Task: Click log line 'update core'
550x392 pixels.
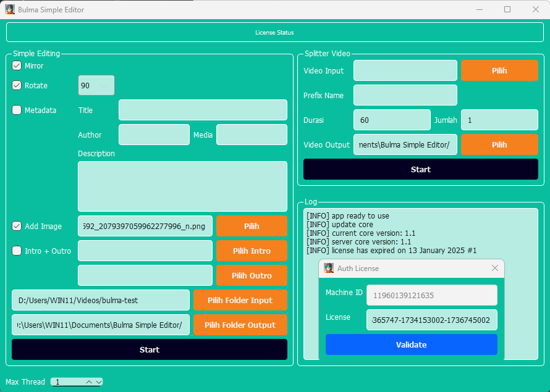Action: point(340,224)
